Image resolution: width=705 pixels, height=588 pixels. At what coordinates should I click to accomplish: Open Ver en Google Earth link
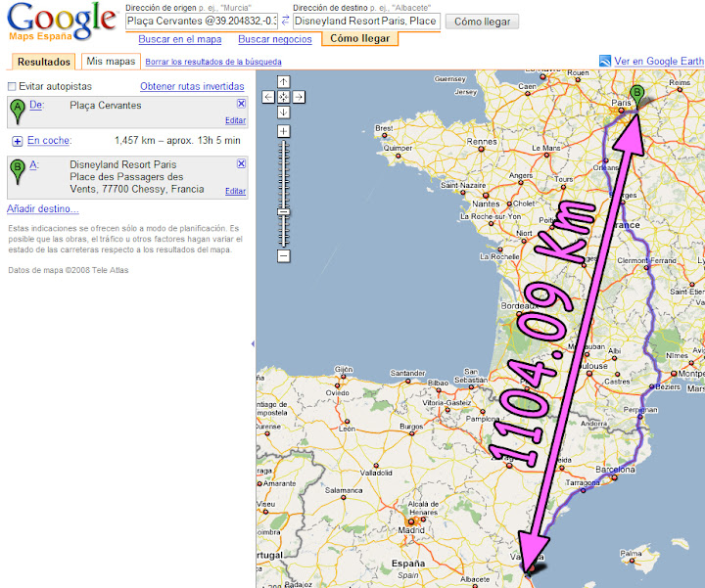tap(659, 61)
